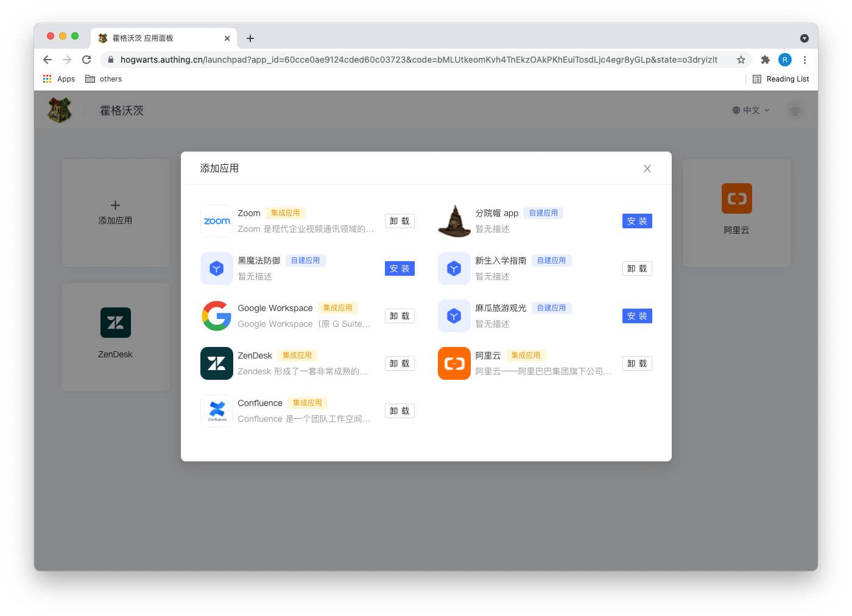Click the URL address bar
Screen dimensions: 852x616
coord(418,60)
